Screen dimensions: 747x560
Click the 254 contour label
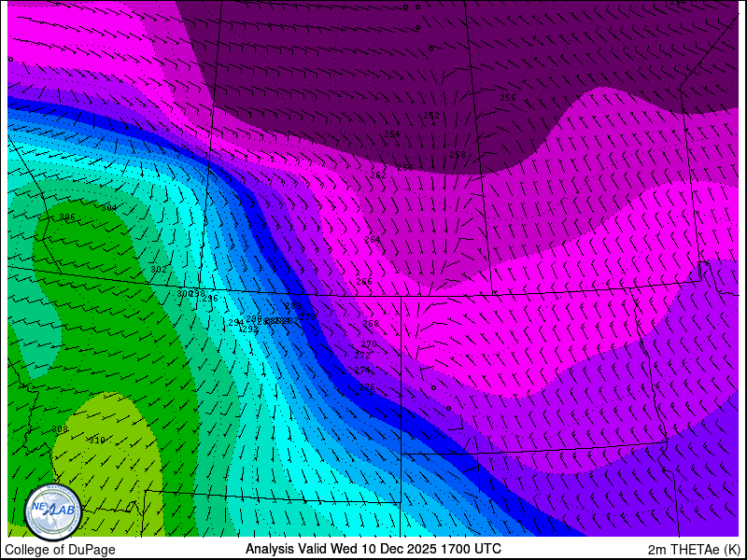[391, 134]
